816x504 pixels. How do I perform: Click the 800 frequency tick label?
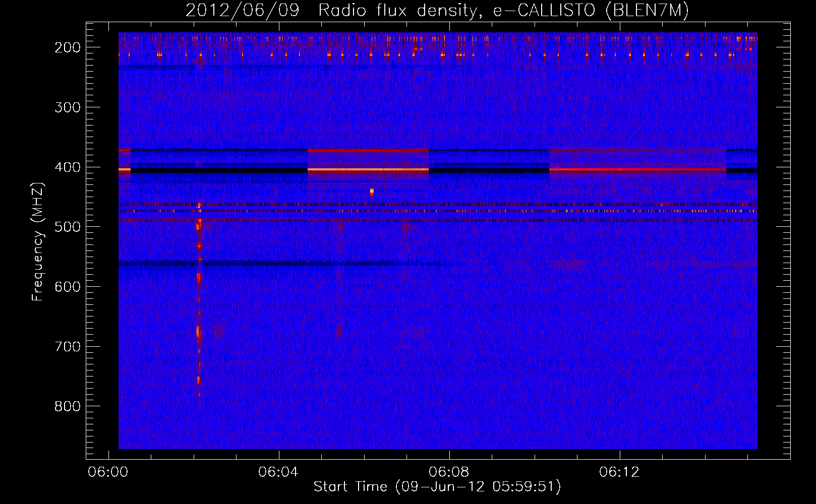[68, 406]
